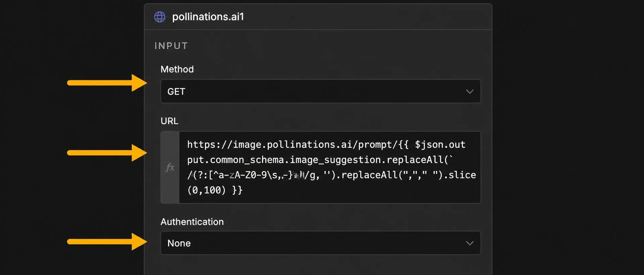Click the None value text
The height and width of the screenshot is (275, 644).
click(179, 243)
